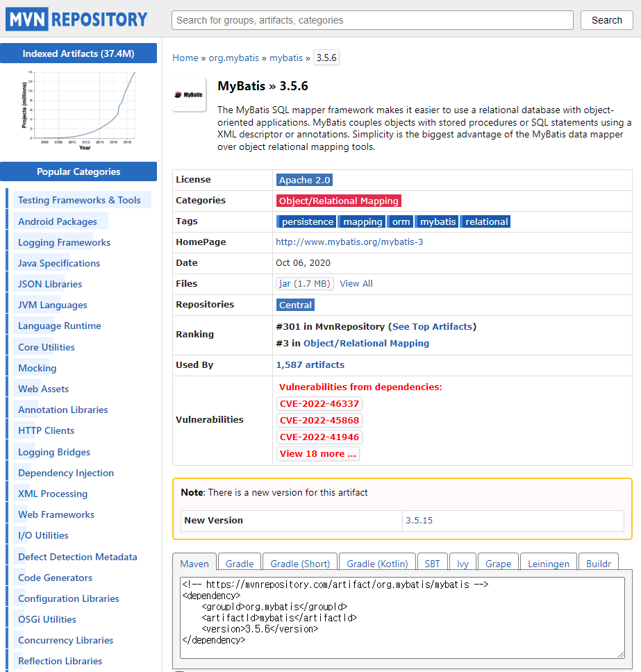Image resolution: width=641 pixels, height=672 pixels.
Task: Open Java Specifications category
Action: coord(59,263)
